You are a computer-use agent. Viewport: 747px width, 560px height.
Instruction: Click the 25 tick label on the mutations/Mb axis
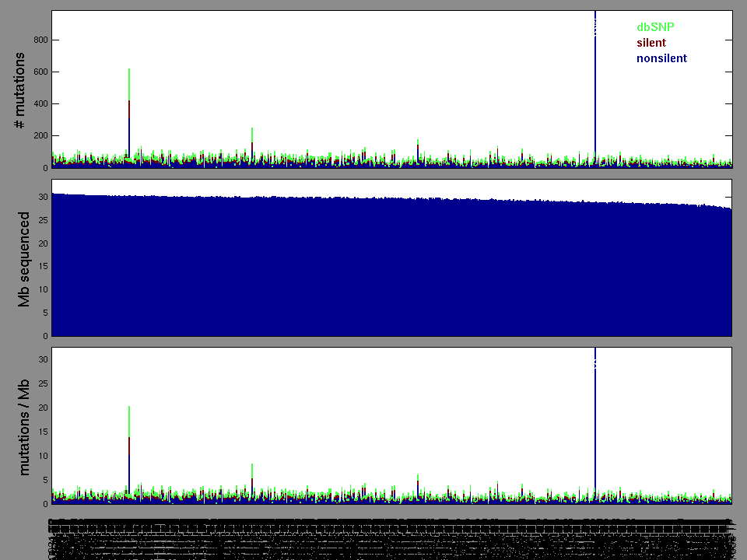[x=42, y=383]
